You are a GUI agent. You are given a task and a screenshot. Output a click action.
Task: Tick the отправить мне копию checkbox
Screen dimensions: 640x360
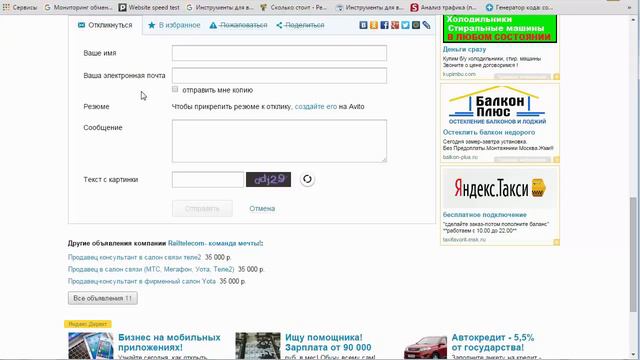[175, 89]
